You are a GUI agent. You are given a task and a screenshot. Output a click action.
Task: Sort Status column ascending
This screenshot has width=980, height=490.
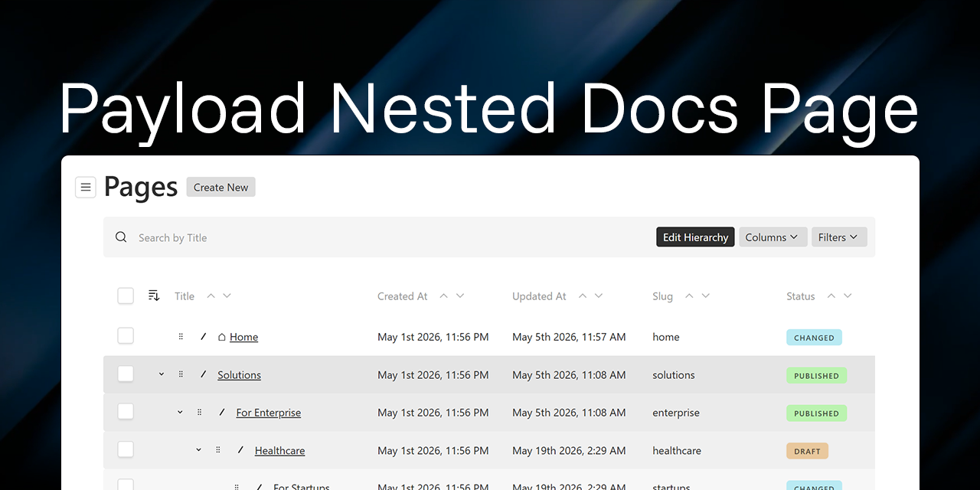coord(831,296)
